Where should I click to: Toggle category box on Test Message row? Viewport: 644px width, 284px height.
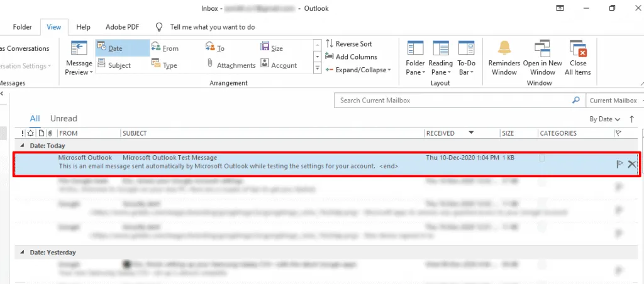(542, 158)
